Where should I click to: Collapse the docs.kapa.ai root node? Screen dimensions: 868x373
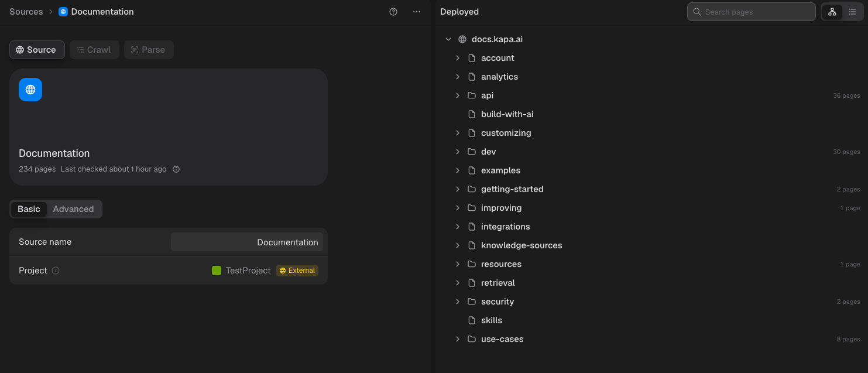[x=448, y=39]
